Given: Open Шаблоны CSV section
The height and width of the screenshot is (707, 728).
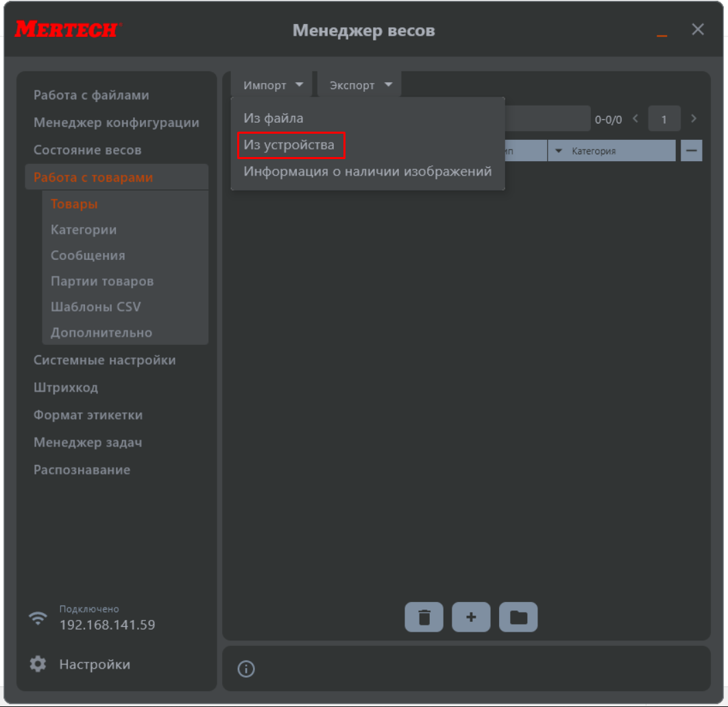Looking at the screenshot, I should (95, 307).
